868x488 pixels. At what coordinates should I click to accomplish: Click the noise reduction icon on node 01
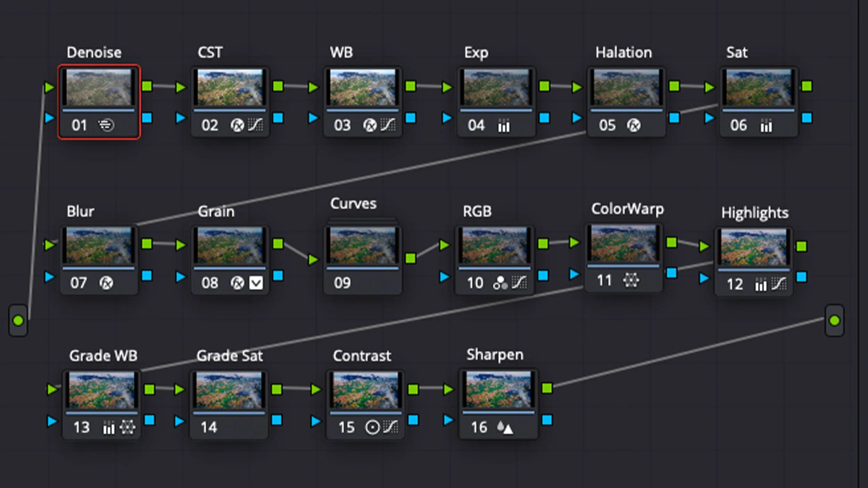[106, 125]
